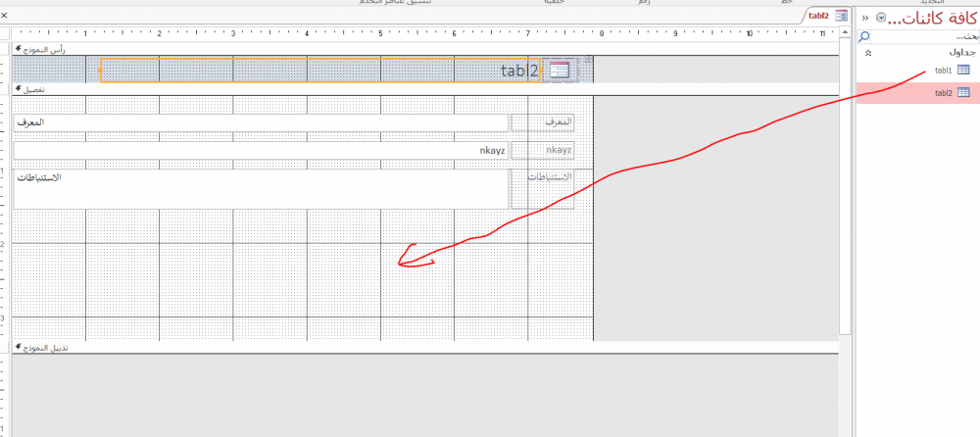Select the الاستنباطات field label
This screenshot has height=437, width=980.
[x=543, y=189]
